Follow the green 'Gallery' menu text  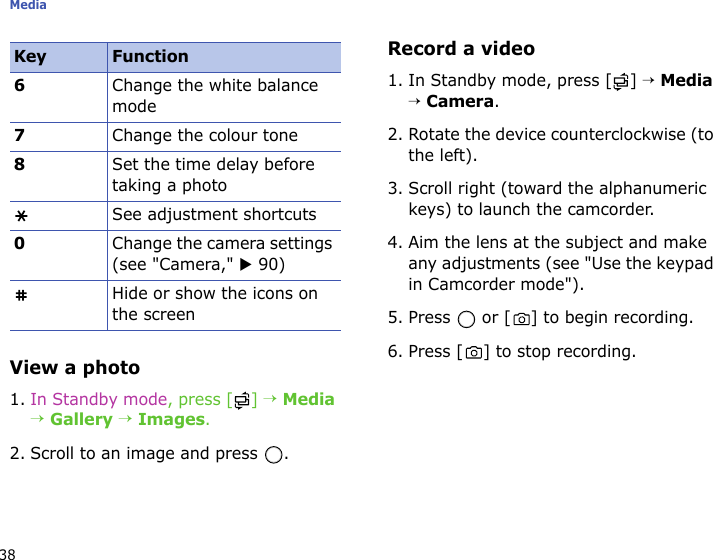point(81,420)
